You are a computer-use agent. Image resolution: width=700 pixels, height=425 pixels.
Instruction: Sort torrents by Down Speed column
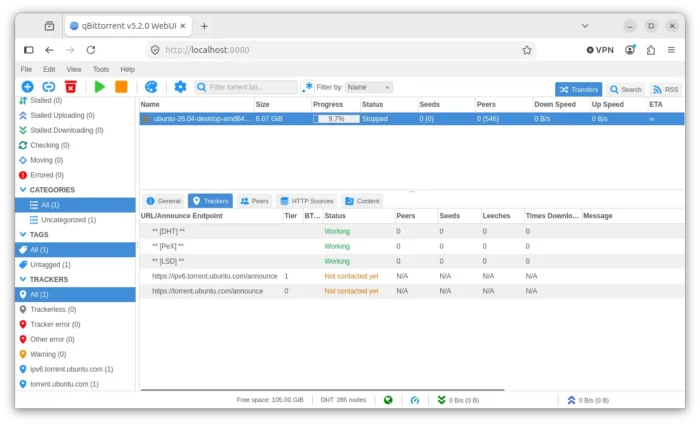561,104
